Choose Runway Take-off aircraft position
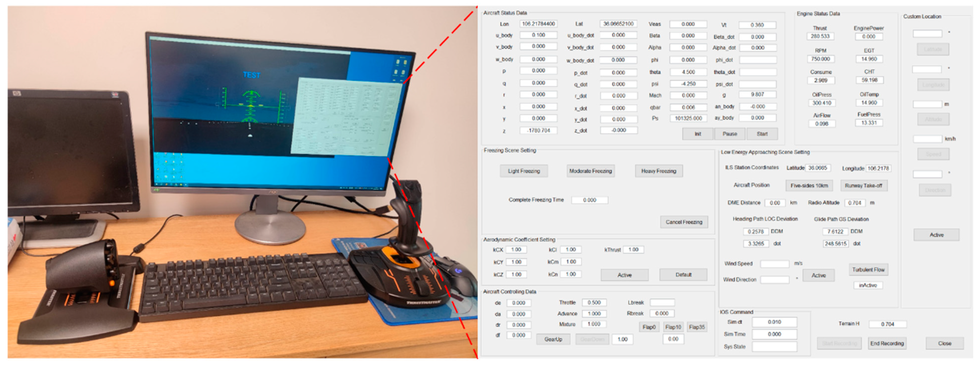The width and height of the screenshot is (980, 368). tap(863, 186)
